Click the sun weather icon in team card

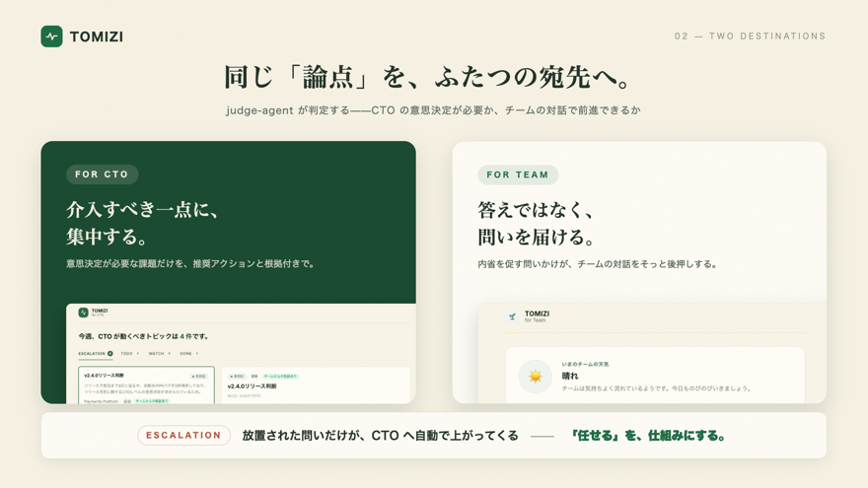535,377
